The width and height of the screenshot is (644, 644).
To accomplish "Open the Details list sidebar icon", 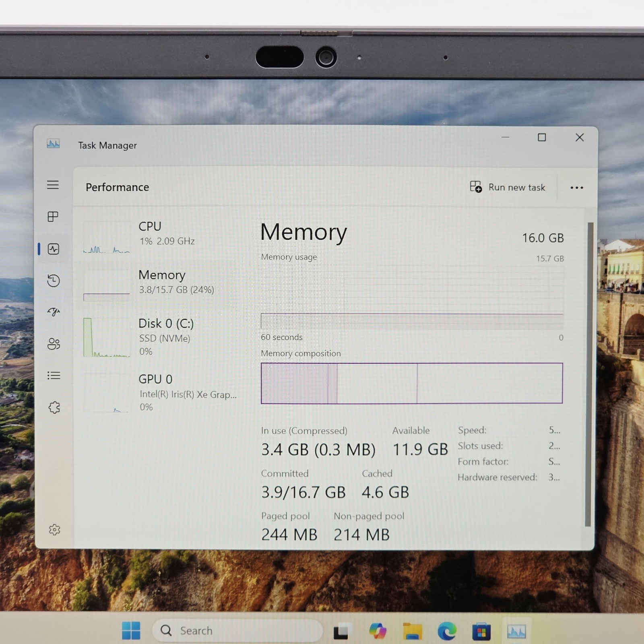I will coord(54,376).
